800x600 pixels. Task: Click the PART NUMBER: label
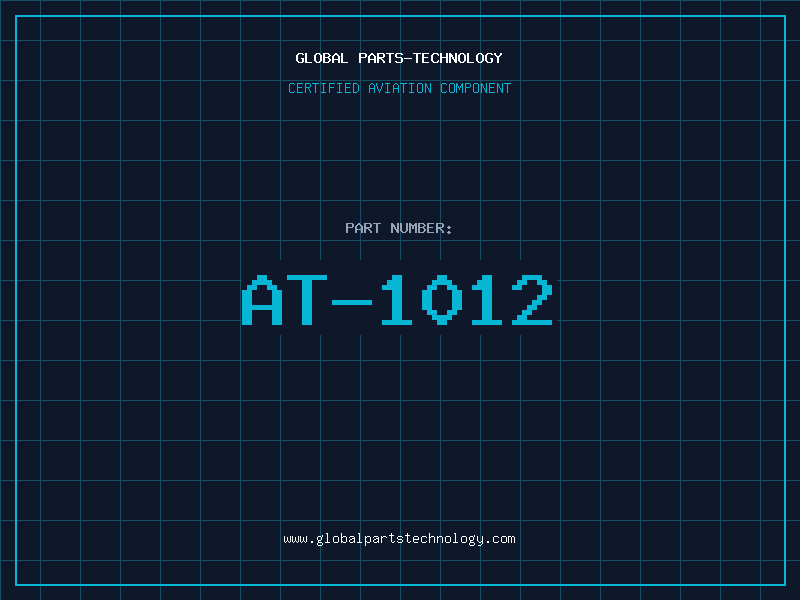[x=398, y=228]
